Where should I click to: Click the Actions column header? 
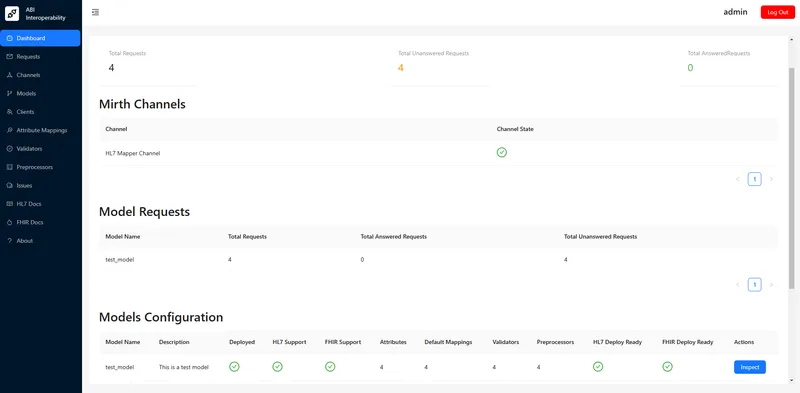coord(744,342)
